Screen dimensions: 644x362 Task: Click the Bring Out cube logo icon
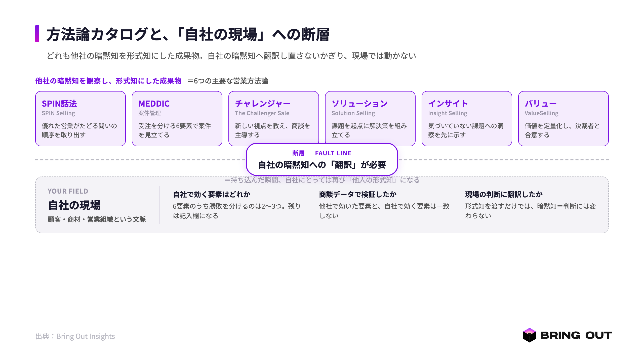point(529,335)
